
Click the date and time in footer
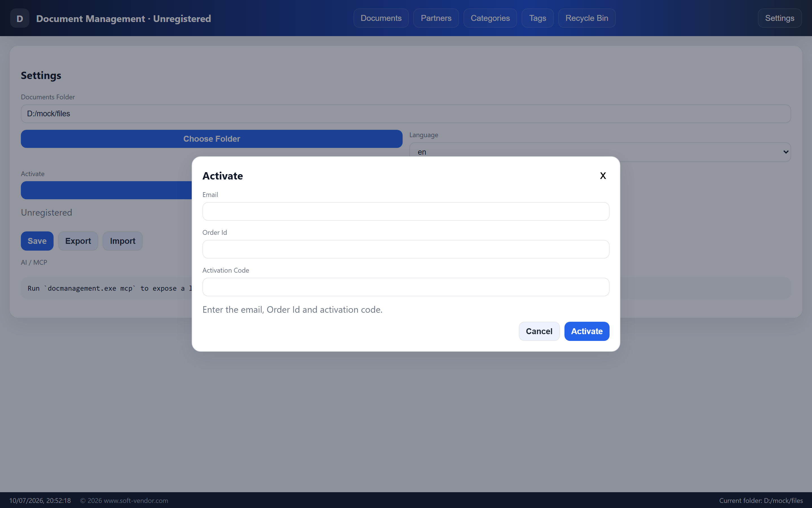(40, 501)
